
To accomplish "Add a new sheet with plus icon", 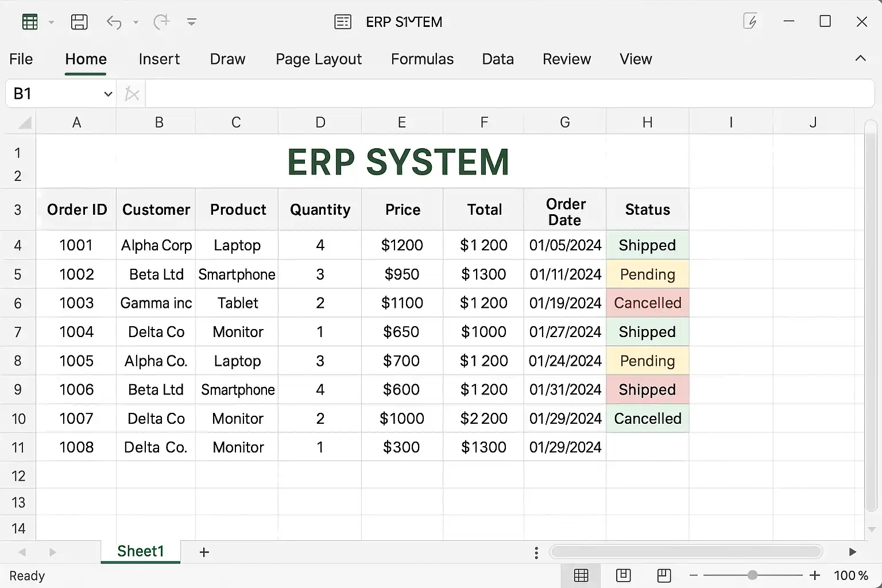I will coord(204,552).
